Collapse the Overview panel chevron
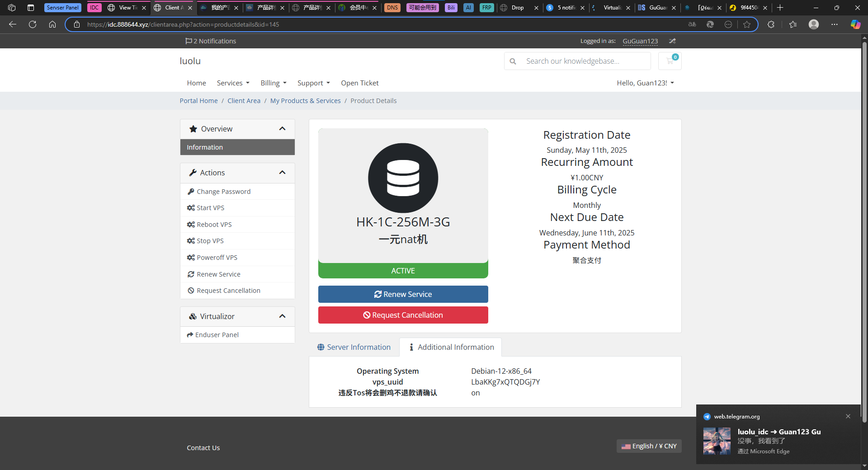Screen dimensions: 868x470 (x=283, y=129)
